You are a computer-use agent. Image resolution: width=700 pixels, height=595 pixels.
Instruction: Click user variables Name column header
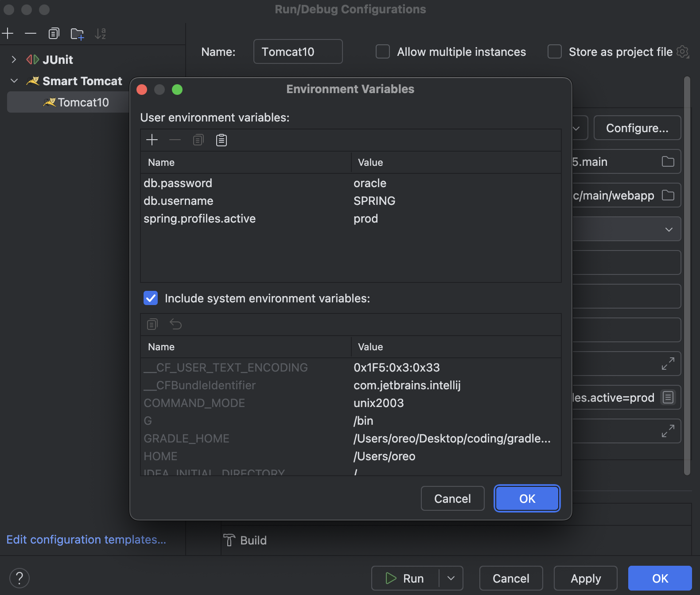[x=246, y=162]
